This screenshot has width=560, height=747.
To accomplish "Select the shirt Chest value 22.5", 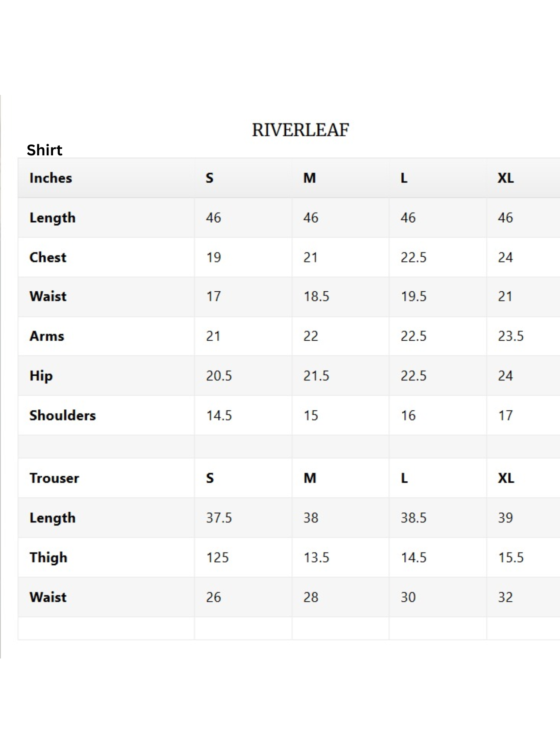I will click(x=413, y=257).
